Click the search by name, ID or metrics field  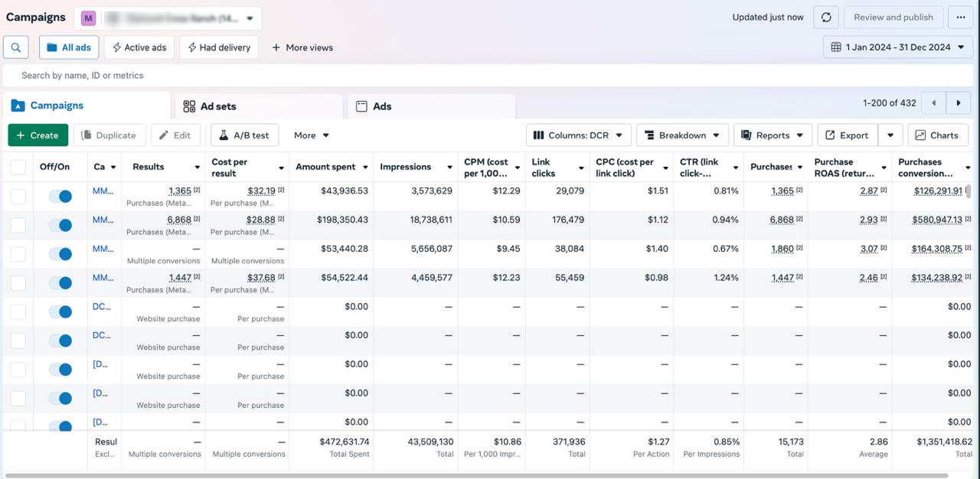[x=306, y=75]
